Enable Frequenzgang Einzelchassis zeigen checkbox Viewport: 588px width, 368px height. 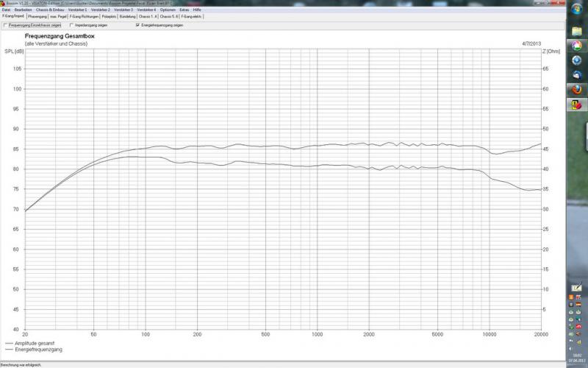pyautogui.click(x=6, y=25)
